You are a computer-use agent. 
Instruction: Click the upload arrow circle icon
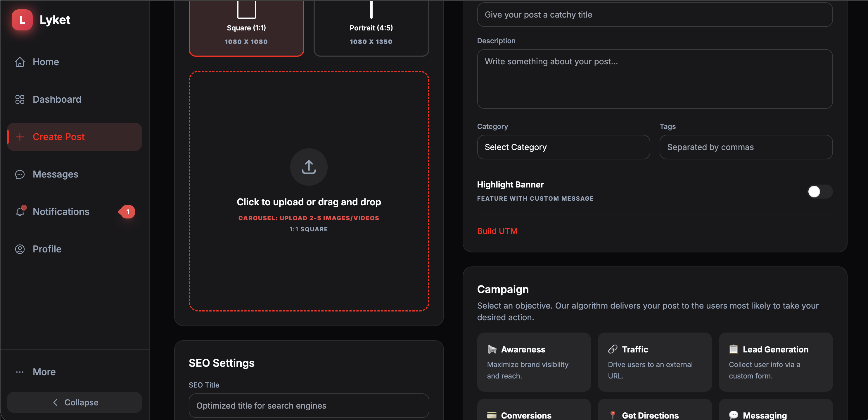pyautogui.click(x=309, y=167)
